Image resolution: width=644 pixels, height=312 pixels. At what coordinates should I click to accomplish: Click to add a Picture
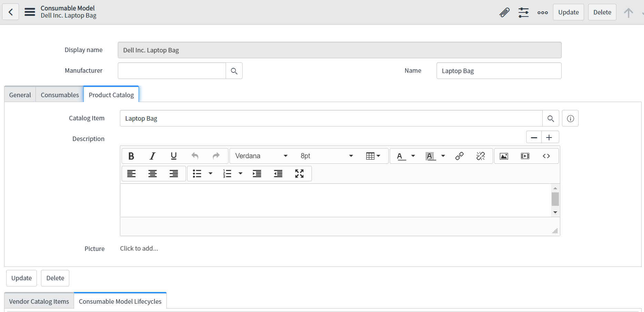[139, 248]
